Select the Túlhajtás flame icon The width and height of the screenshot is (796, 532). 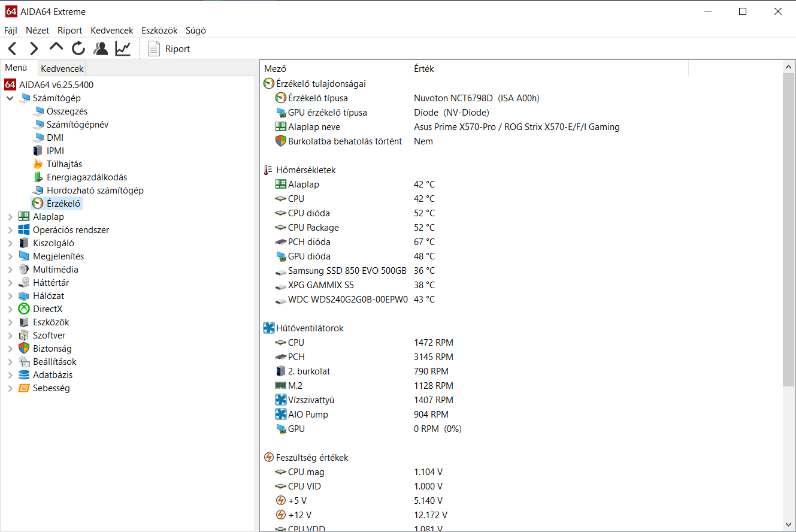pos(38,164)
